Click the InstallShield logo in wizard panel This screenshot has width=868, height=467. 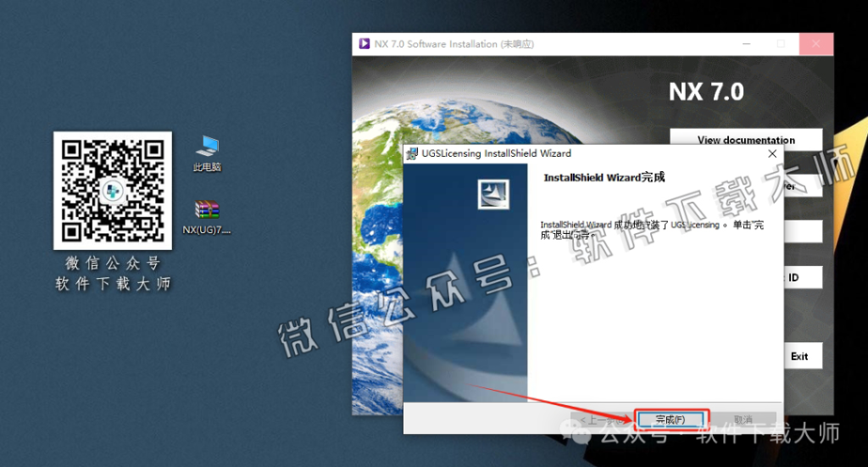[492, 194]
